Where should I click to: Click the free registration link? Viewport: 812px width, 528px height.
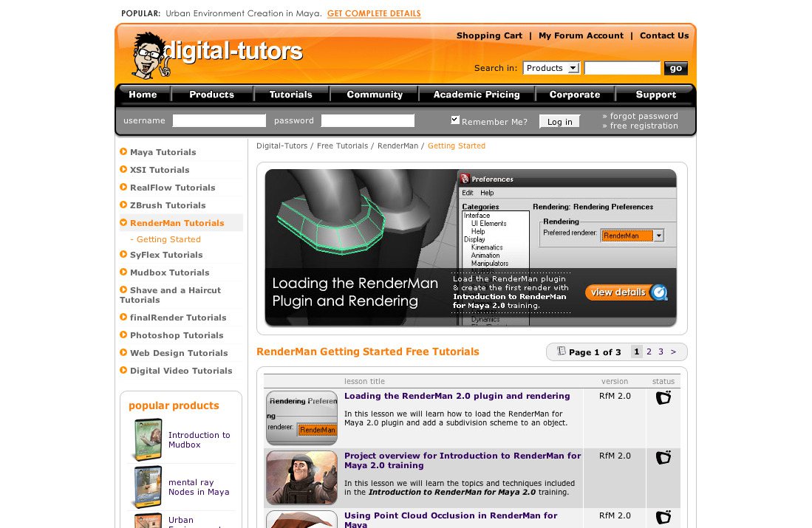tap(644, 126)
